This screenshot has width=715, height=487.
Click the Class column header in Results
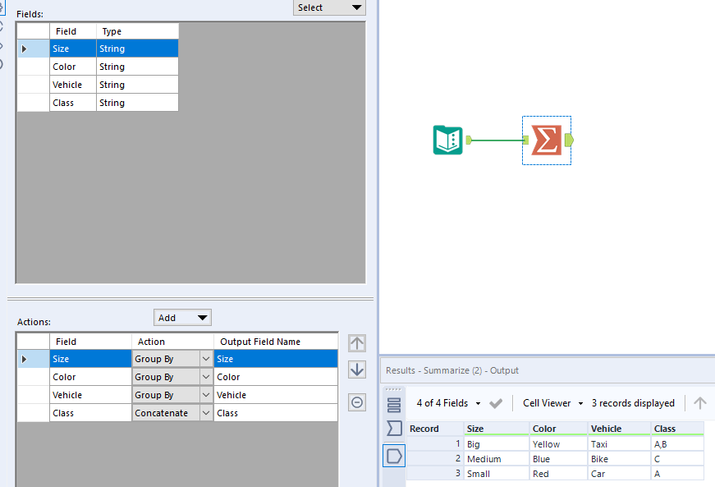[x=678, y=429]
